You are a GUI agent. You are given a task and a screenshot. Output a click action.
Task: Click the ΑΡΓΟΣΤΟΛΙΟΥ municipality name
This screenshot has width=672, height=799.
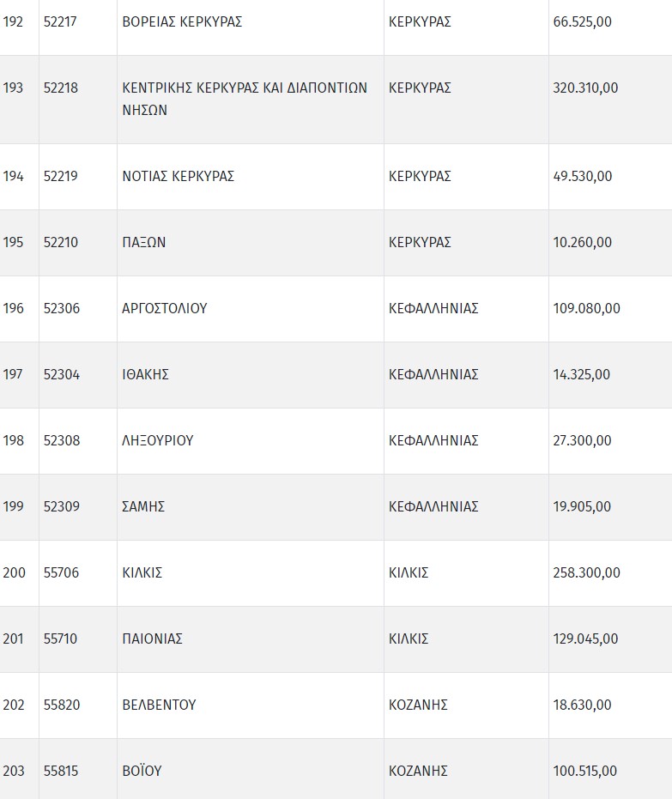click(x=165, y=308)
